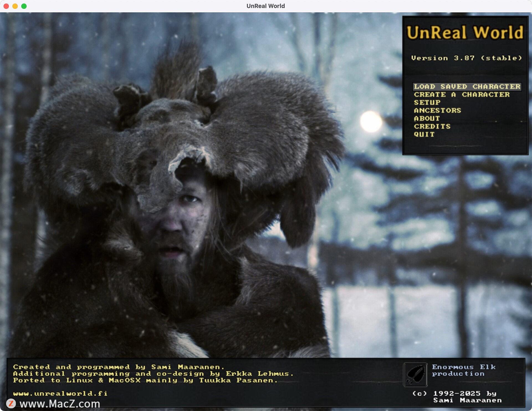The image size is (532, 411).
Task: Click the Enormous Elk arrowhead logo
Action: [x=415, y=374]
